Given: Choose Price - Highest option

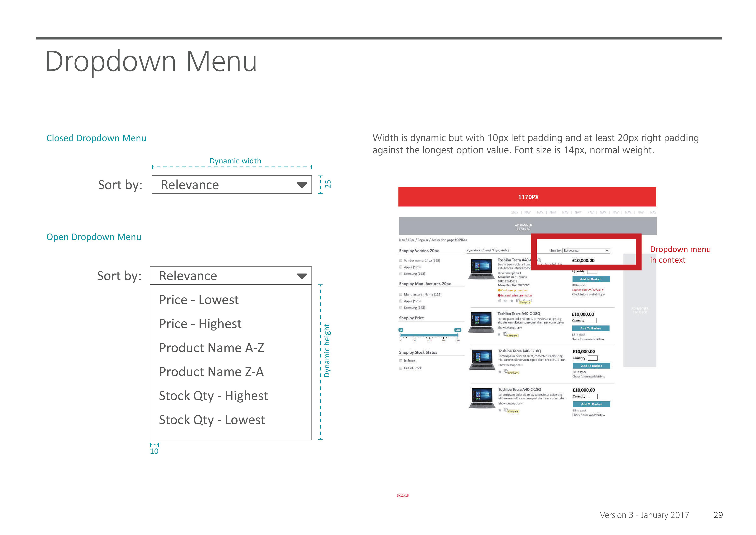Looking at the screenshot, I should 200,324.
